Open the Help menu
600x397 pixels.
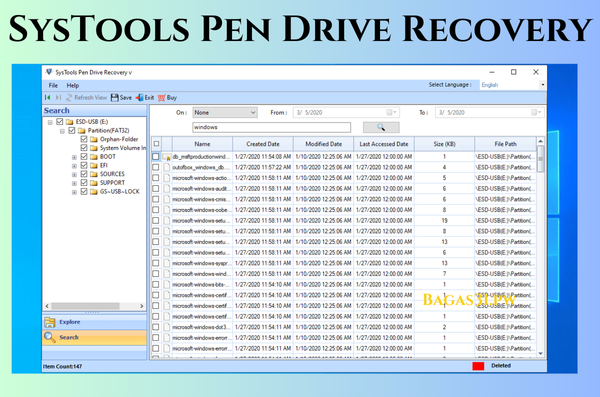tap(73, 85)
